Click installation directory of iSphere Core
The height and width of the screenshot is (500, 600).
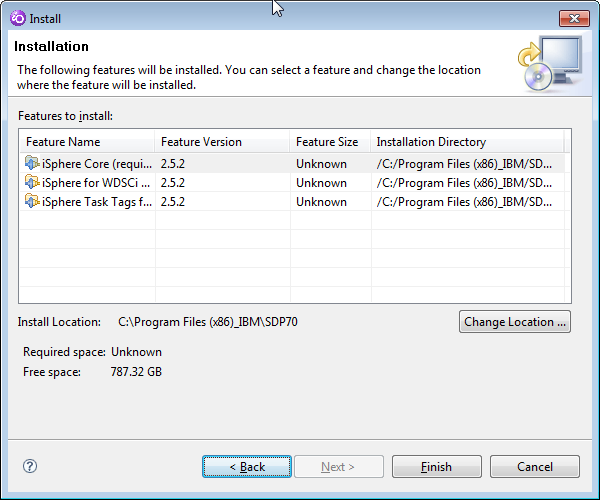point(464,164)
